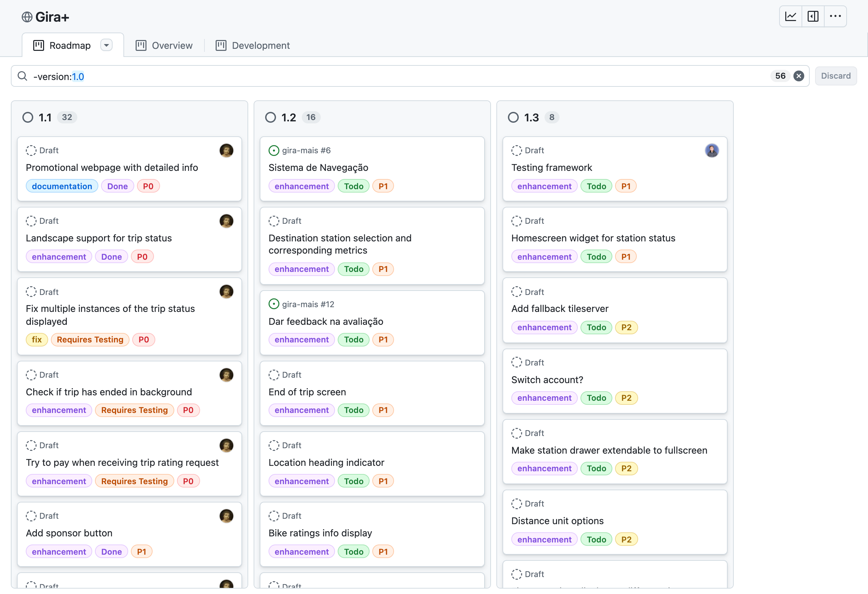Click Requires Testing on Check if trip card
Screen dimensions: 868x594
135,410
